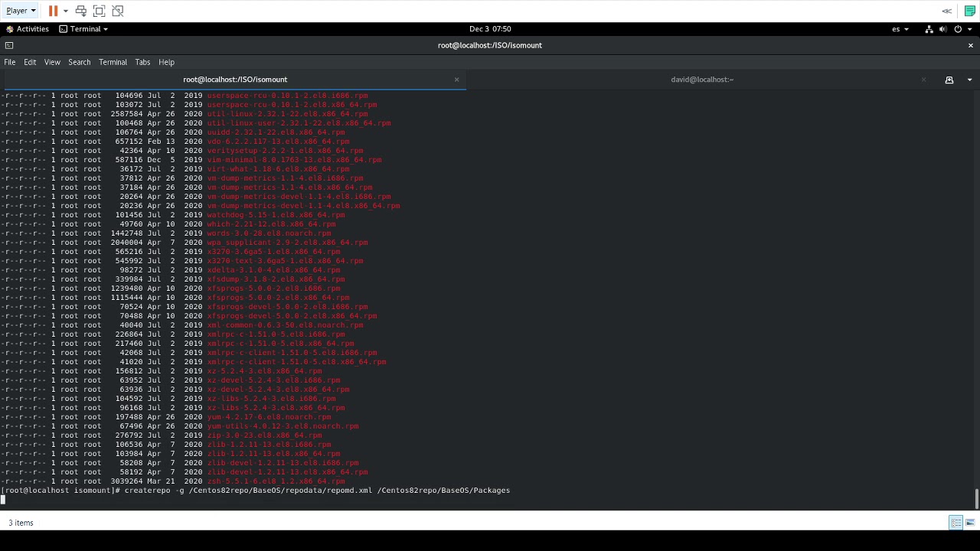Click the xdelta-3.1.0-4.el8.x86_64.rpm entry
This screenshot has height=551, width=980.
click(273, 270)
